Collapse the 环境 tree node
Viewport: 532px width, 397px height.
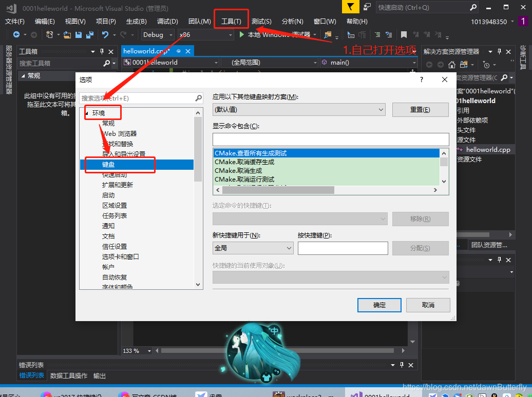click(87, 113)
